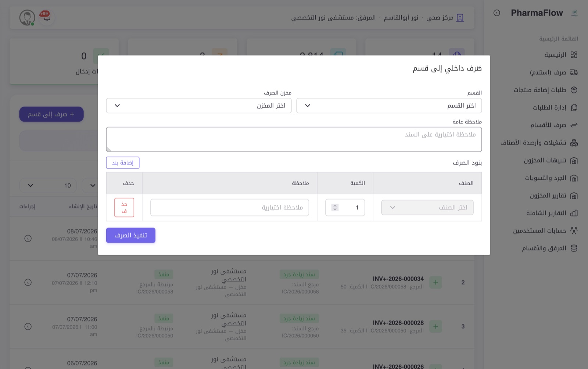Click the PharmaFlow logo icon
The width and height of the screenshot is (588, 369).
pyautogui.click(x=574, y=13)
